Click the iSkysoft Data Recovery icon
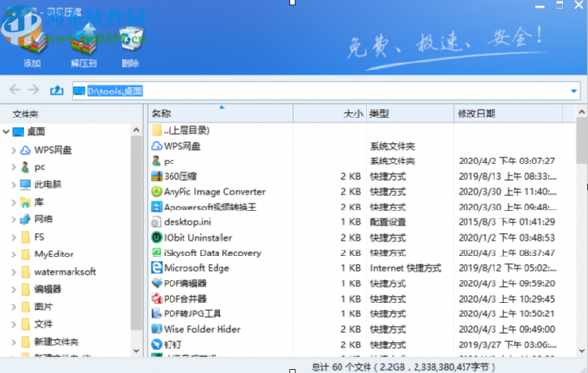 click(157, 253)
